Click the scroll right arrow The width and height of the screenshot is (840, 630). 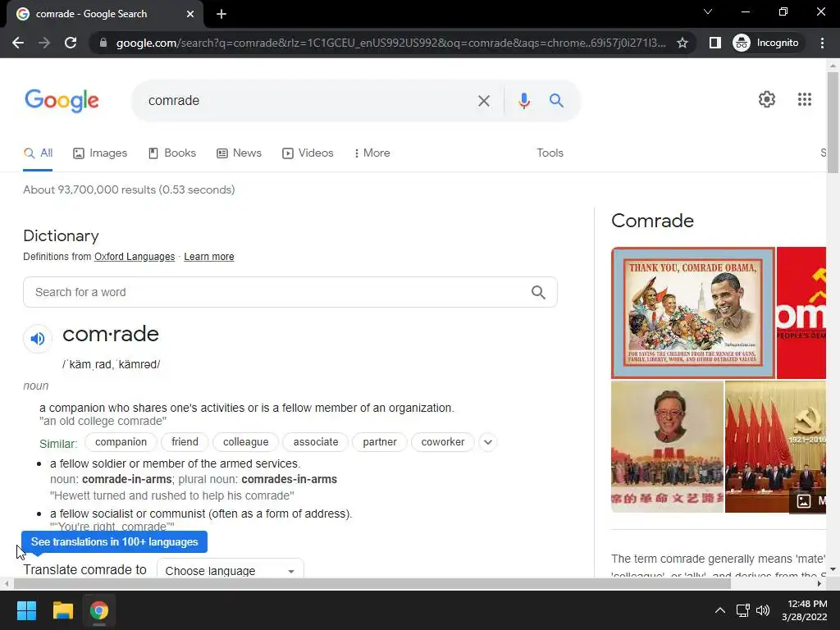(819, 584)
